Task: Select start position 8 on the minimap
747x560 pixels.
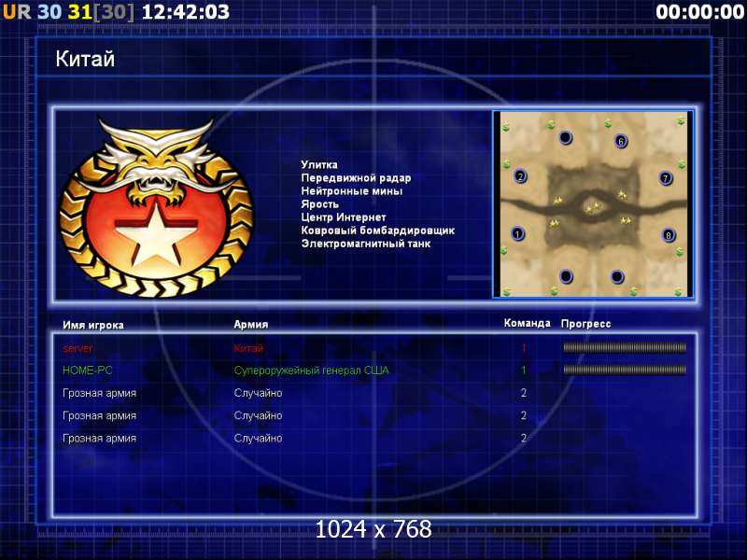Action: tap(669, 235)
